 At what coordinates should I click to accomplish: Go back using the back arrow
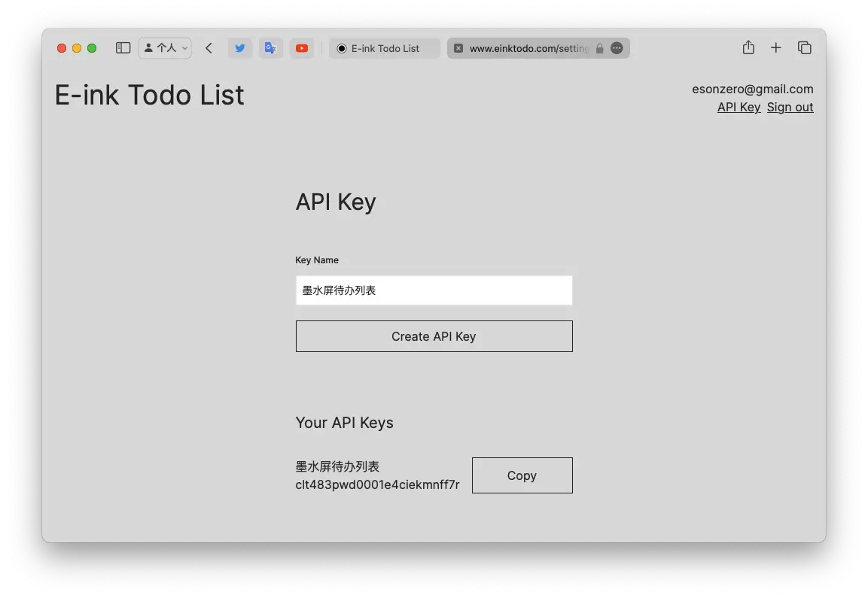point(209,47)
